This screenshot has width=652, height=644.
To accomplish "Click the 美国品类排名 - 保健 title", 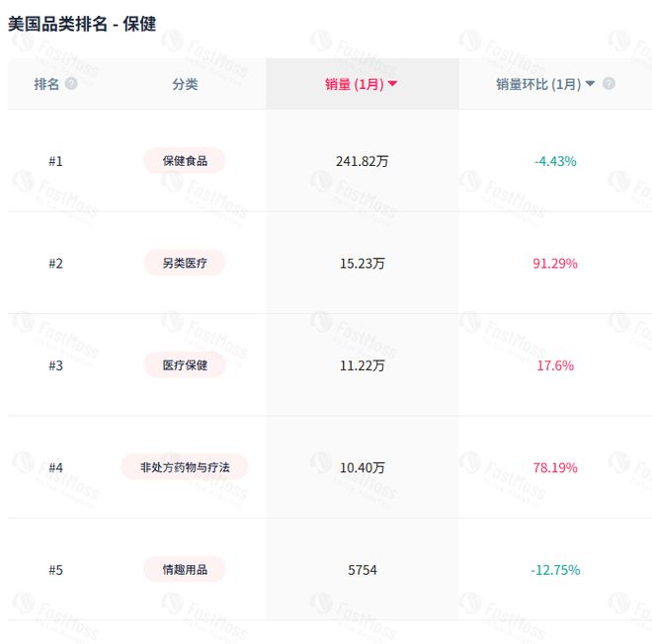I will pos(82,24).
